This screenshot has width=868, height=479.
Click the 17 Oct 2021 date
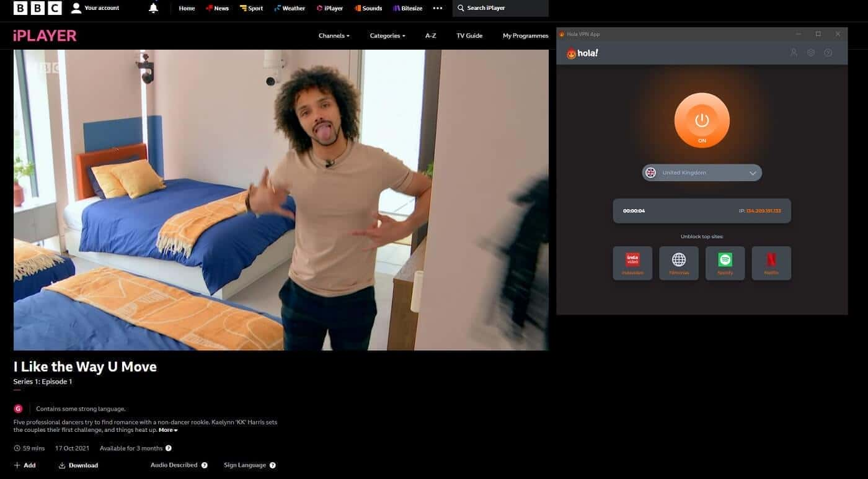72,448
